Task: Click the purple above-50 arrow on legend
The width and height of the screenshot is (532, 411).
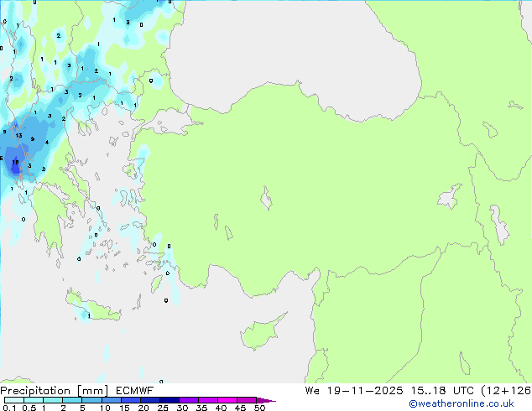Action: click(x=266, y=400)
